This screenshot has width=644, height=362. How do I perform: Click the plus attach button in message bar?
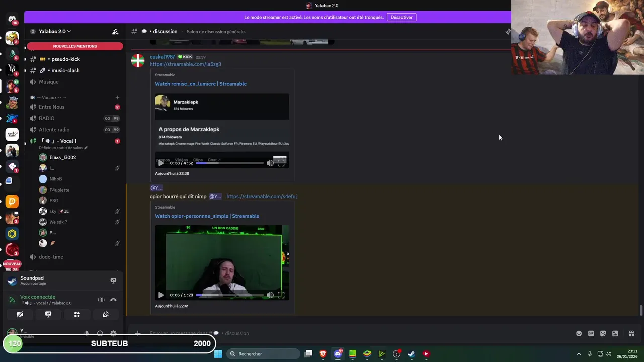137,333
